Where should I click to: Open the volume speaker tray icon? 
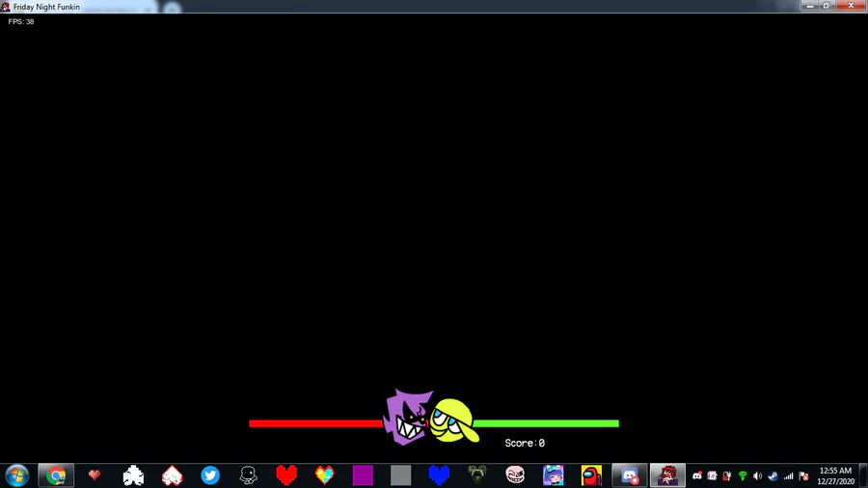pos(758,475)
